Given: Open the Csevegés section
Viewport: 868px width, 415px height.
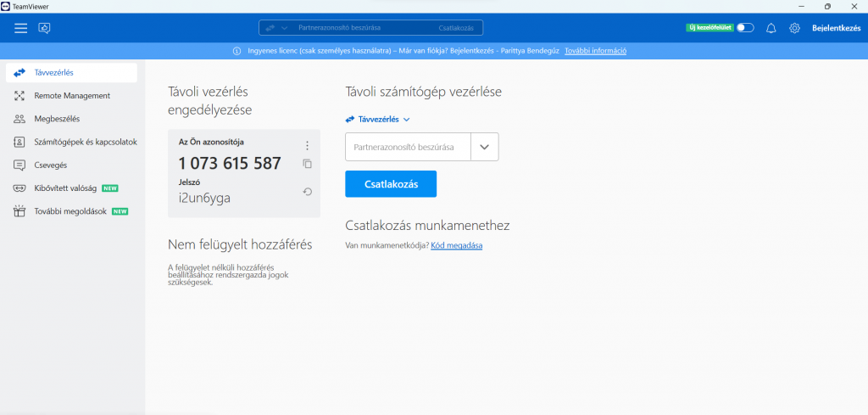Looking at the screenshot, I should pyautogui.click(x=50, y=165).
